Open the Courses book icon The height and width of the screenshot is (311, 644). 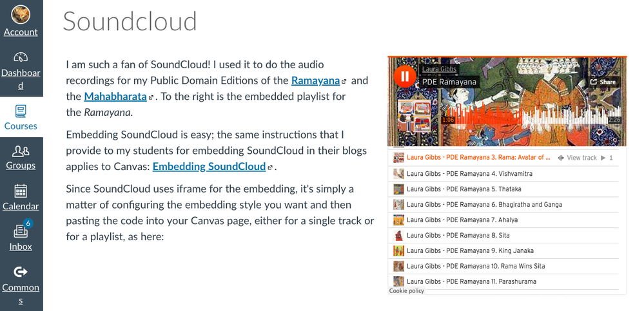tap(21, 111)
